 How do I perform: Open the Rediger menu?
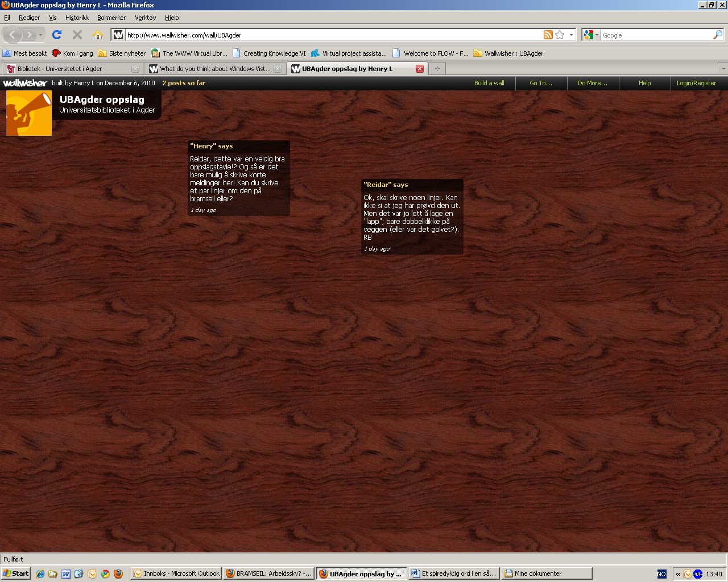[x=29, y=18]
